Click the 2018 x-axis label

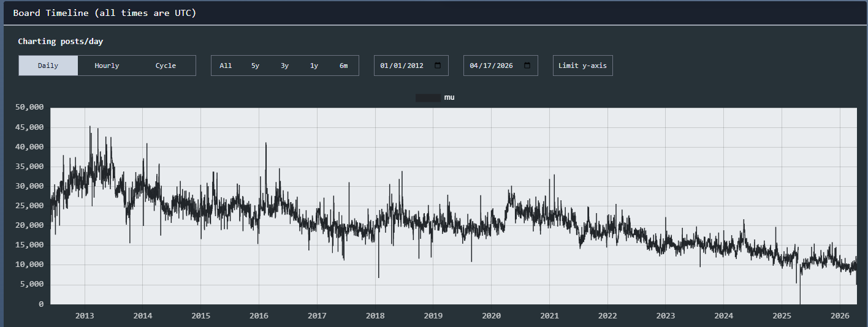pyautogui.click(x=375, y=316)
